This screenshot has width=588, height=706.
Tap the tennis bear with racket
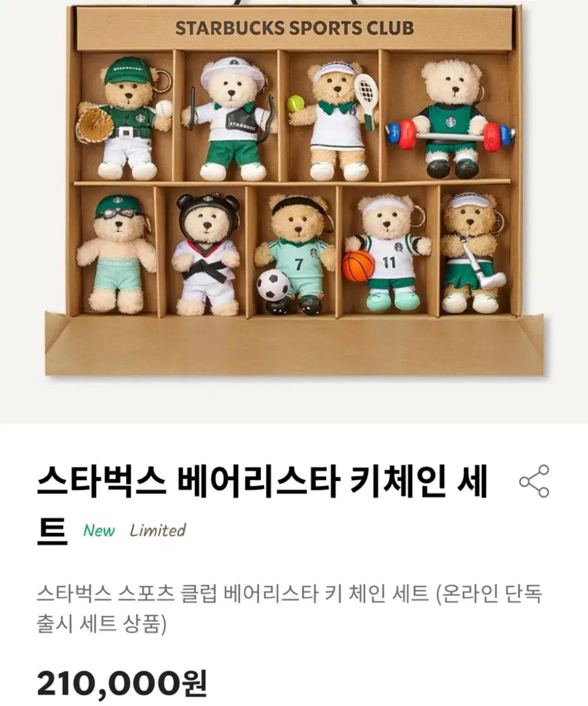(334, 121)
